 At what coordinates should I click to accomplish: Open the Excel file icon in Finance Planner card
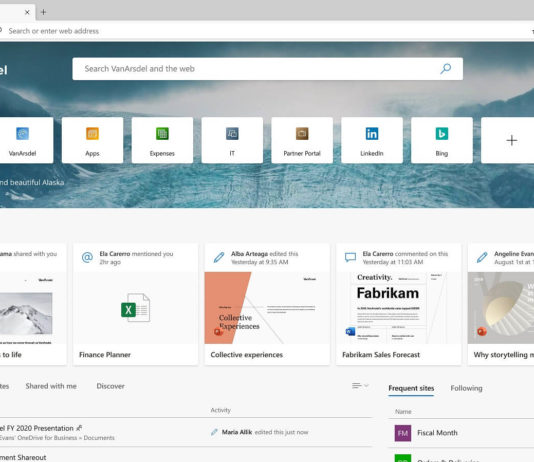click(135, 308)
